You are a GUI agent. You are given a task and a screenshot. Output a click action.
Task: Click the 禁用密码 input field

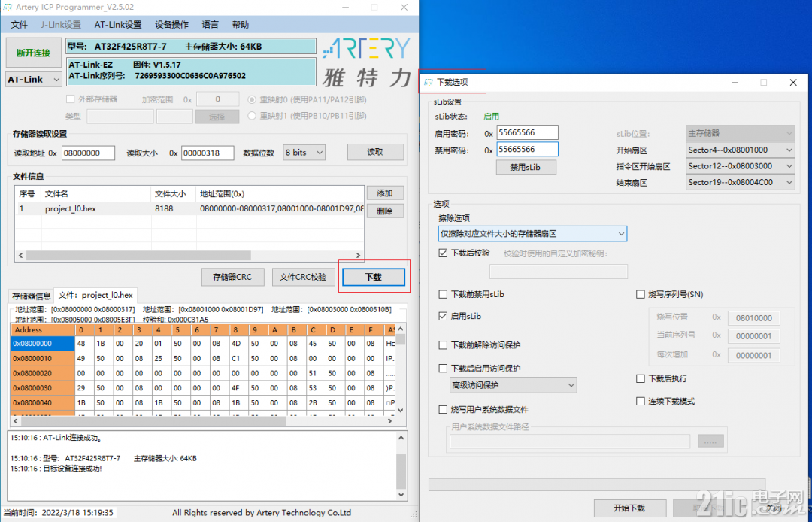coord(527,149)
